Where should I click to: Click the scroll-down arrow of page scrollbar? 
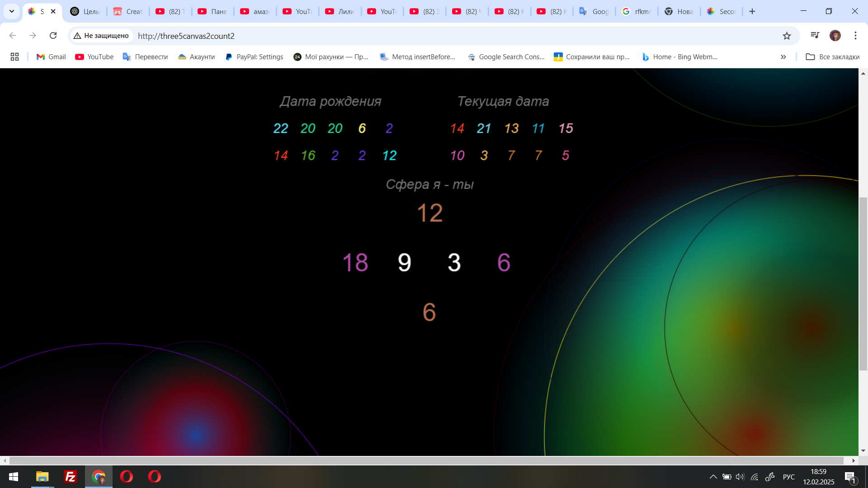coord(863,450)
